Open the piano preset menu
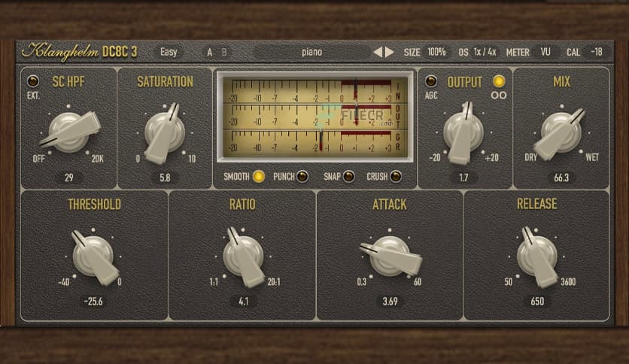Viewport: 629px width, 364px height. click(311, 52)
